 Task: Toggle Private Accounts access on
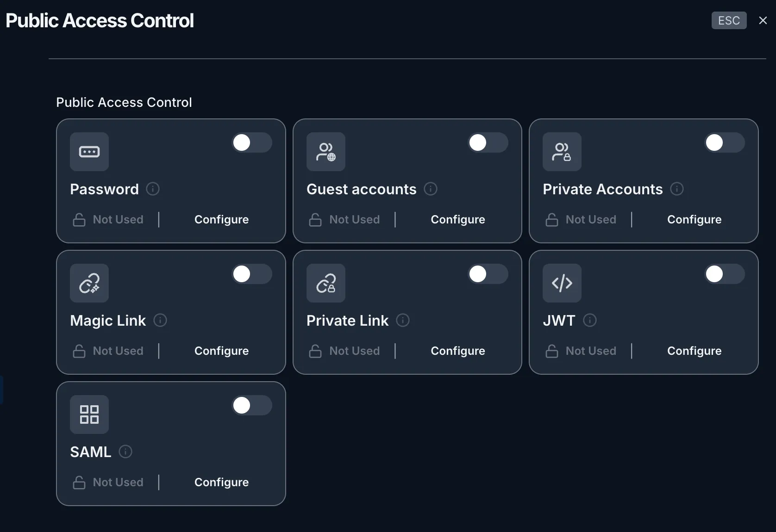(x=725, y=142)
